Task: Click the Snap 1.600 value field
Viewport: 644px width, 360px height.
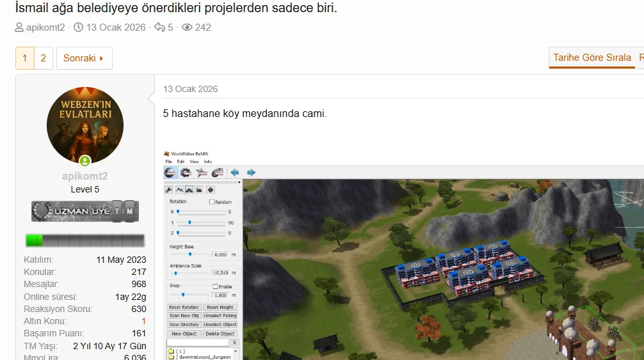Action: 221,295
